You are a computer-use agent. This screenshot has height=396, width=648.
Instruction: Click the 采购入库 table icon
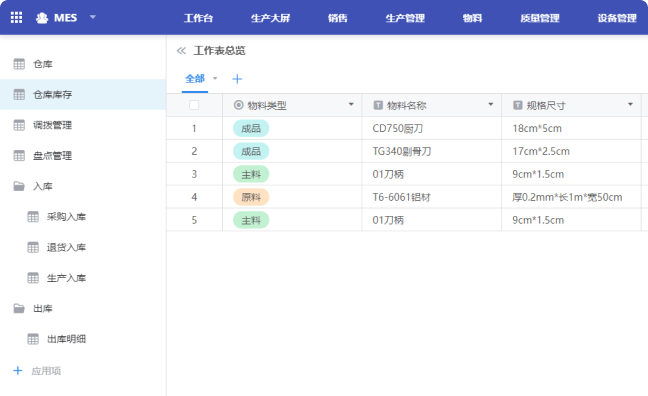pyautogui.click(x=33, y=217)
